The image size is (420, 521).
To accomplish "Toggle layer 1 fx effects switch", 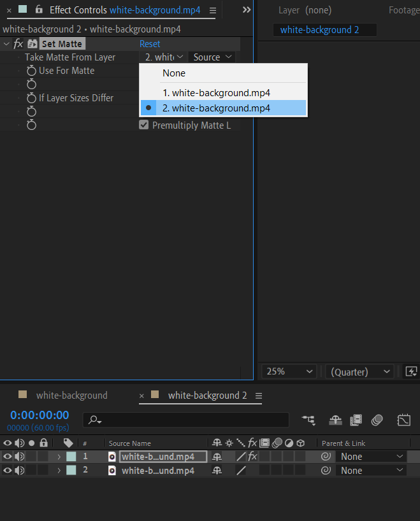I will (x=252, y=456).
